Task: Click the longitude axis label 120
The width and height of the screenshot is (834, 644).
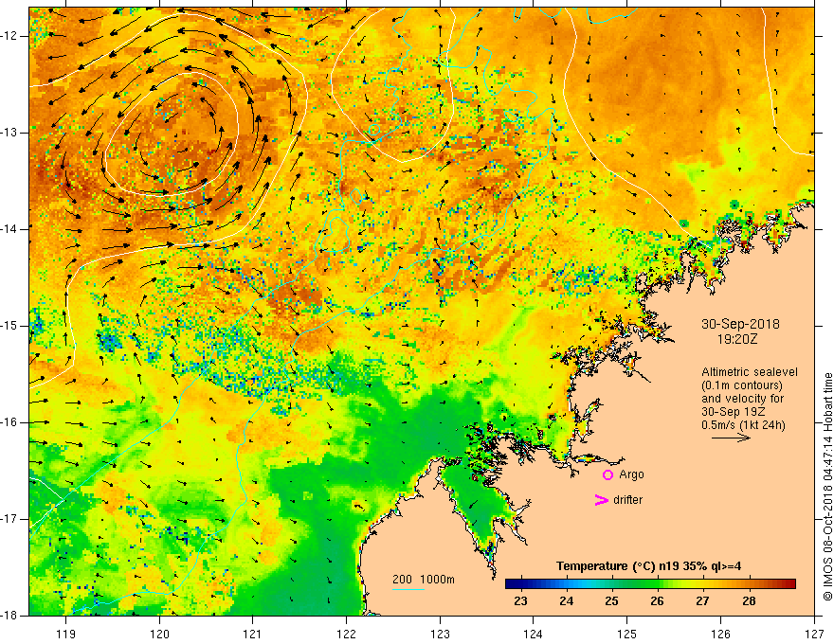Action: pyautogui.click(x=159, y=634)
